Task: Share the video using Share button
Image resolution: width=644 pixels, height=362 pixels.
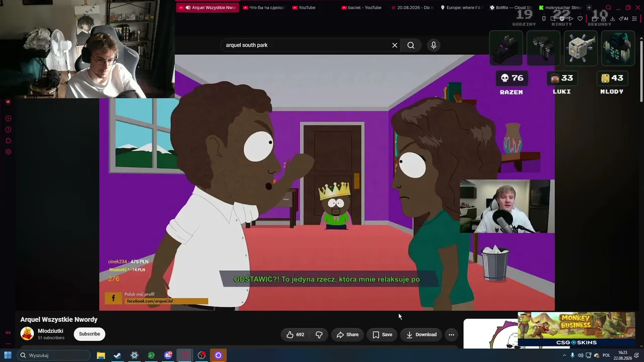Action: pos(348,335)
